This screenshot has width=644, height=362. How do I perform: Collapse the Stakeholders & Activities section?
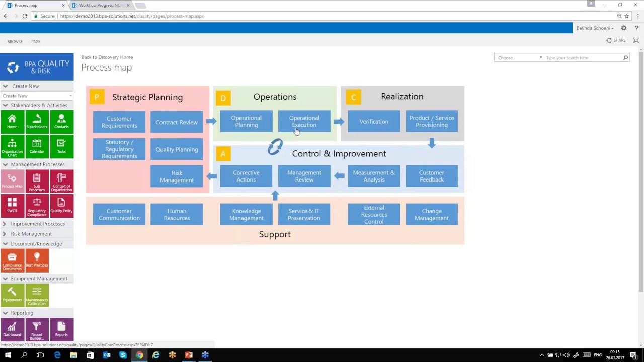pos(37,105)
